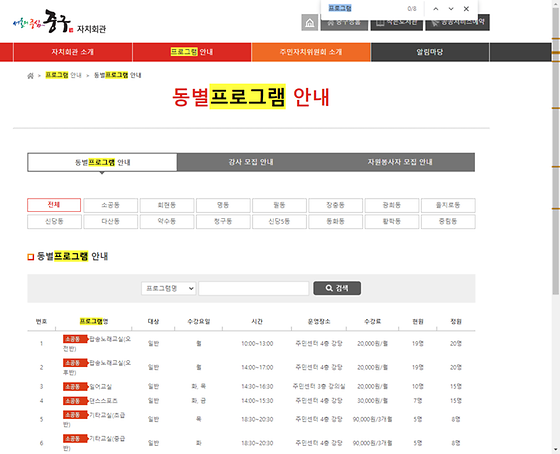
Task: Click the 동별프로그램 안내 breadcrumb link
Action: [118, 75]
